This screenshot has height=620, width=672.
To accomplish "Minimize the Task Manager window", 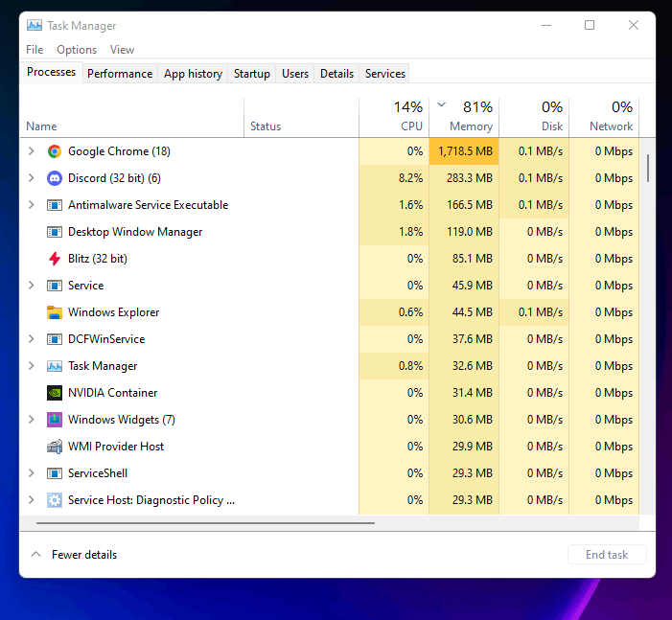I will click(x=546, y=25).
